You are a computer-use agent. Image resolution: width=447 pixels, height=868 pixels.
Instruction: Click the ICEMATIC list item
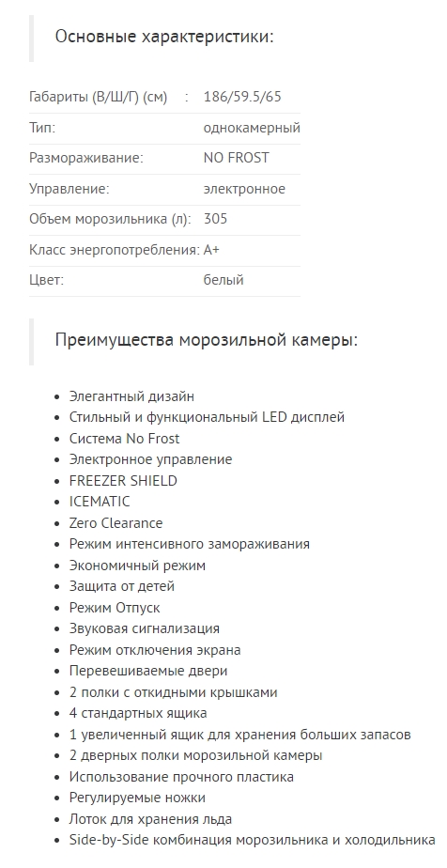[x=100, y=502]
